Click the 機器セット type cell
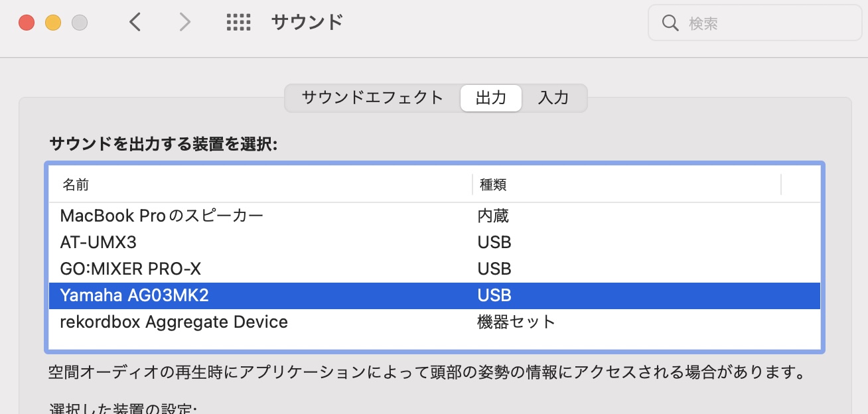Image resolution: width=868 pixels, height=414 pixels. tap(516, 322)
